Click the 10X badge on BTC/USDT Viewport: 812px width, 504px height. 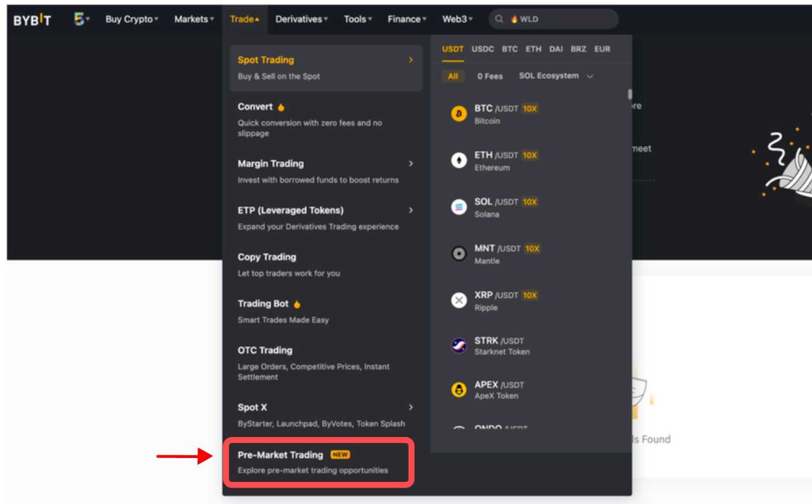coord(529,108)
